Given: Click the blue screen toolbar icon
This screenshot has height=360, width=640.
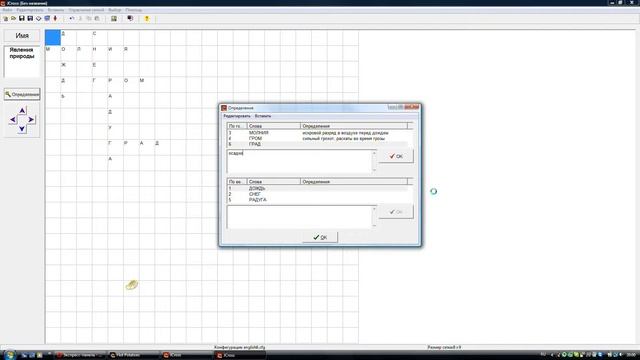Looking at the screenshot, I should [x=47, y=19].
